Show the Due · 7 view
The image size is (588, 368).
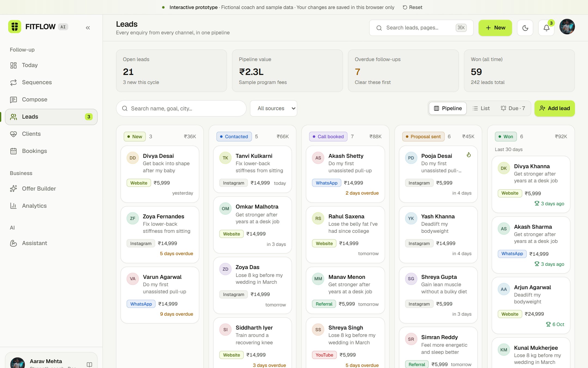(x=513, y=108)
